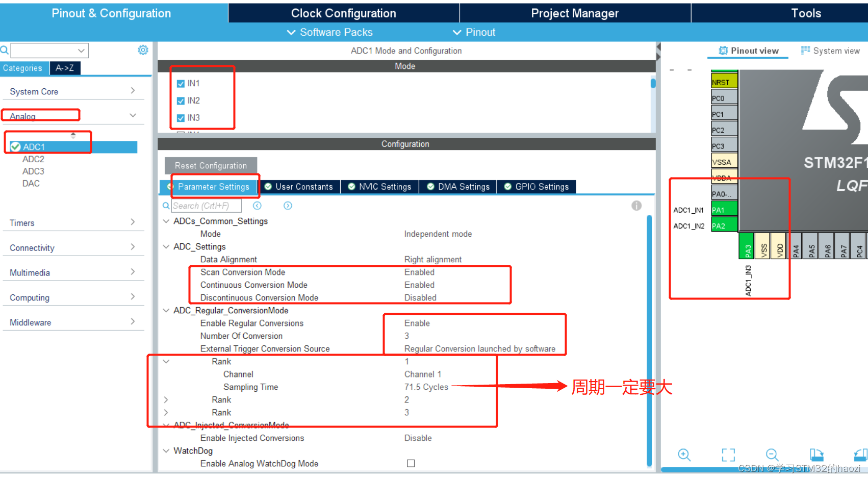Open the Project Manager tab
The width and height of the screenshot is (868, 478).
pos(575,13)
